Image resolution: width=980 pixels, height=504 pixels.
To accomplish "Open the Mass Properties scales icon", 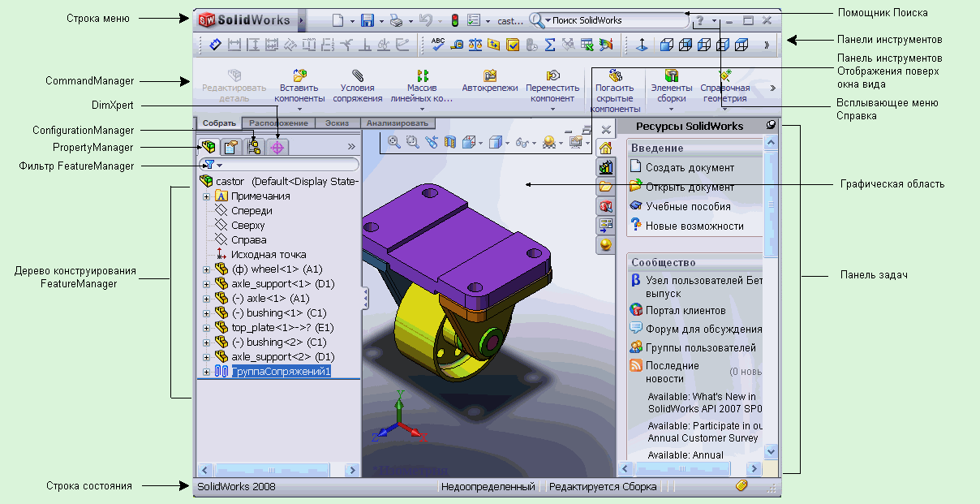I will pos(475,45).
